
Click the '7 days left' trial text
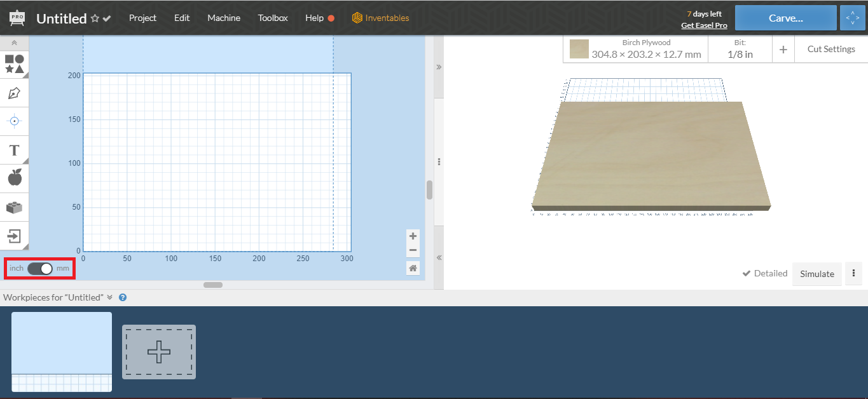pos(704,14)
